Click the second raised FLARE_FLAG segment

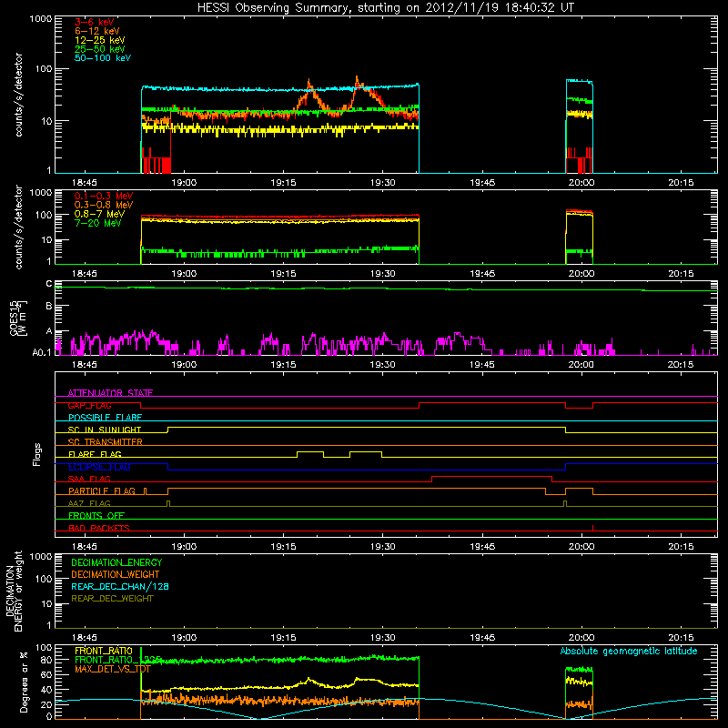click(x=366, y=451)
